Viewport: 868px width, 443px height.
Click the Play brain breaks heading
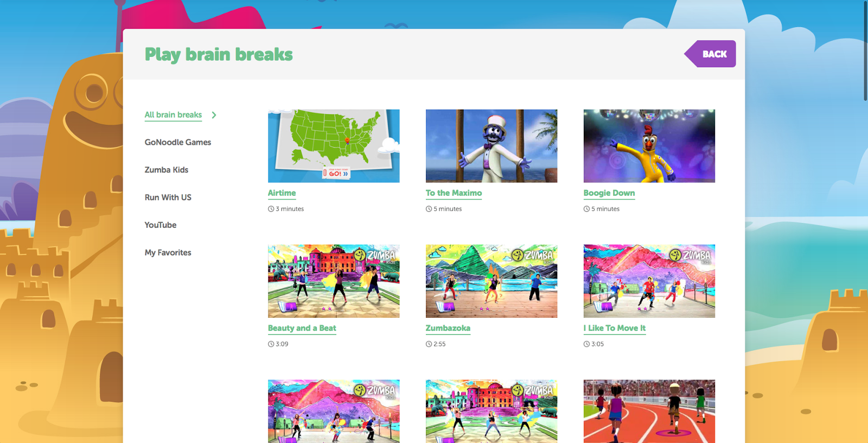point(219,54)
